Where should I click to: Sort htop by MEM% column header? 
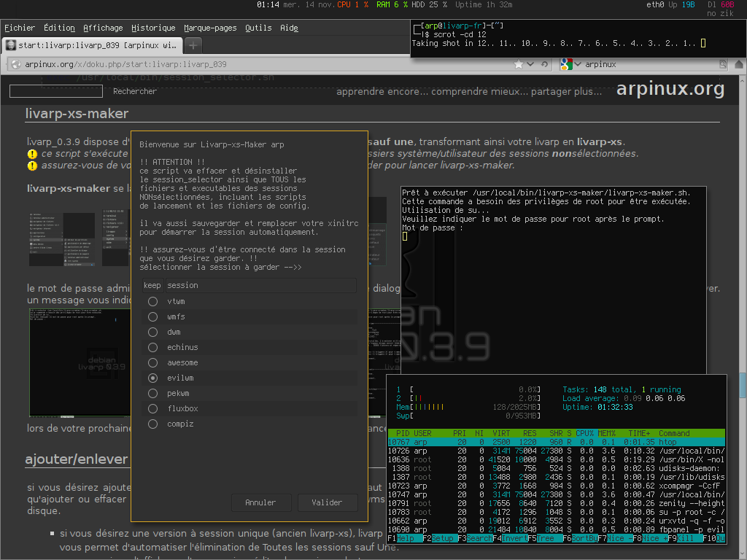[x=606, y=433]
